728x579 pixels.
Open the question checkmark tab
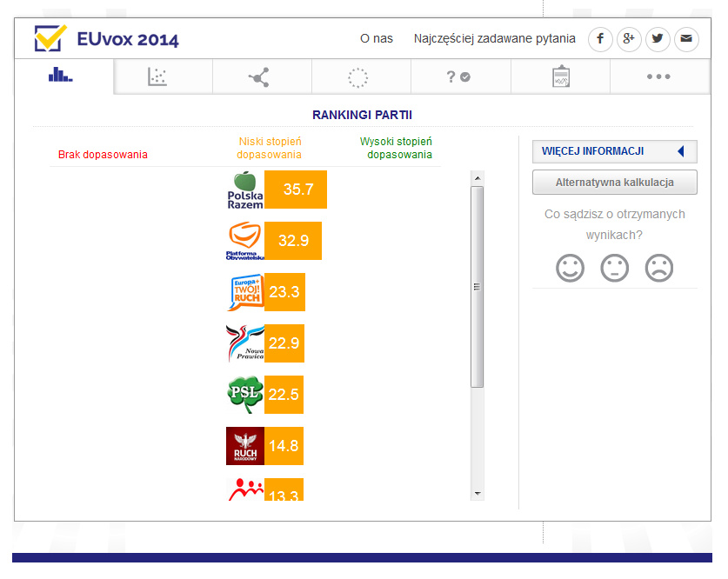point(461,77)
